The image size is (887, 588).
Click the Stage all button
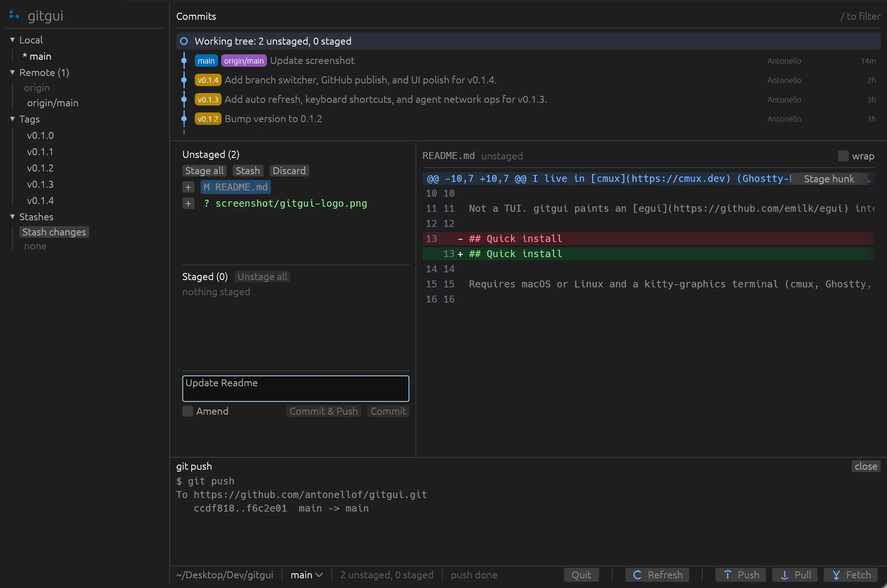tap(204, 171)
